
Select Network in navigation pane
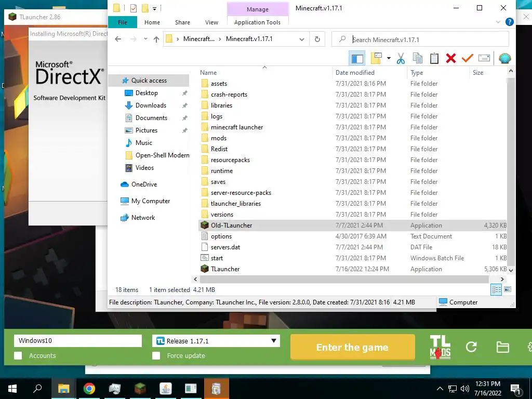143,218
